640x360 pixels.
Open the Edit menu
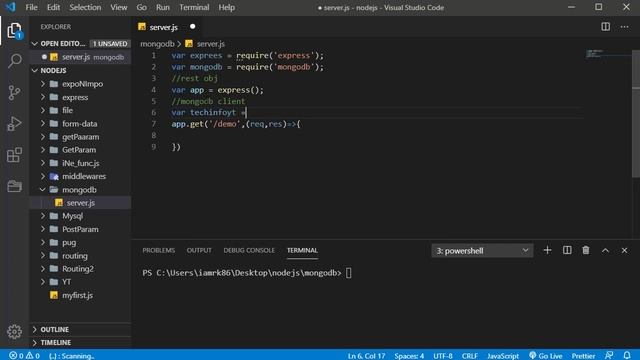click(x=53, y=7)
